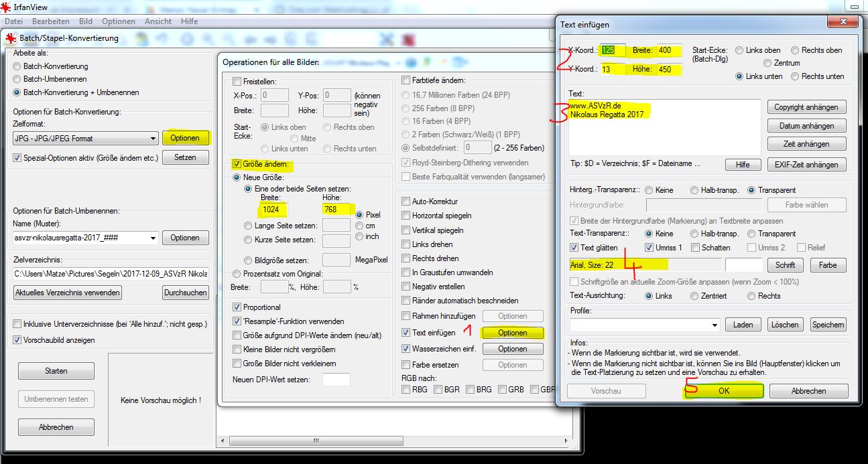The height and width of the screenshot is (464, 868).
Task: Click the text color preview swatch
Action: click(744, 265)
